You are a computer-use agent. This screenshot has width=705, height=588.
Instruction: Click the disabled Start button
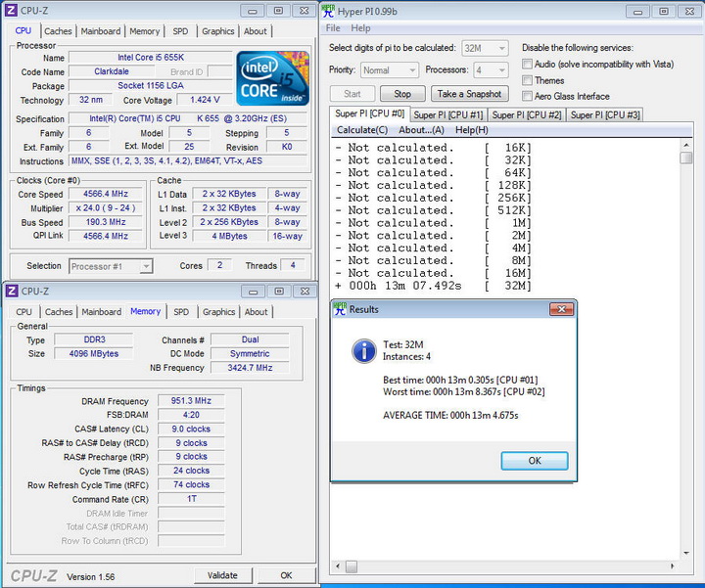click(352, 94)
